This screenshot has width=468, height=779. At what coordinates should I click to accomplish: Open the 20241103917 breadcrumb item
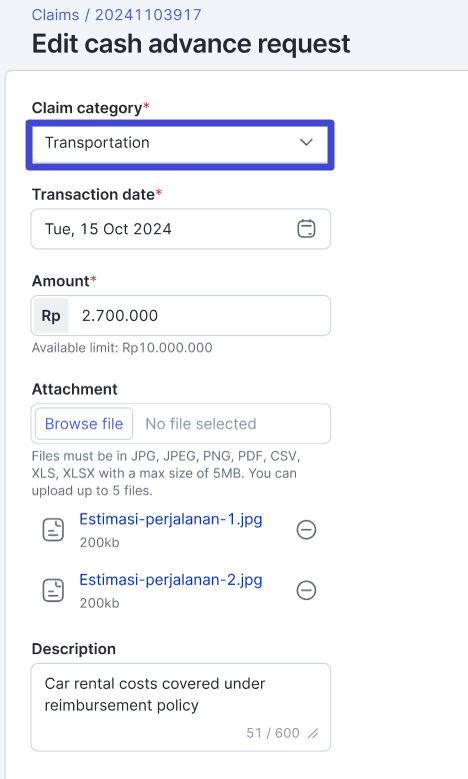148,15
